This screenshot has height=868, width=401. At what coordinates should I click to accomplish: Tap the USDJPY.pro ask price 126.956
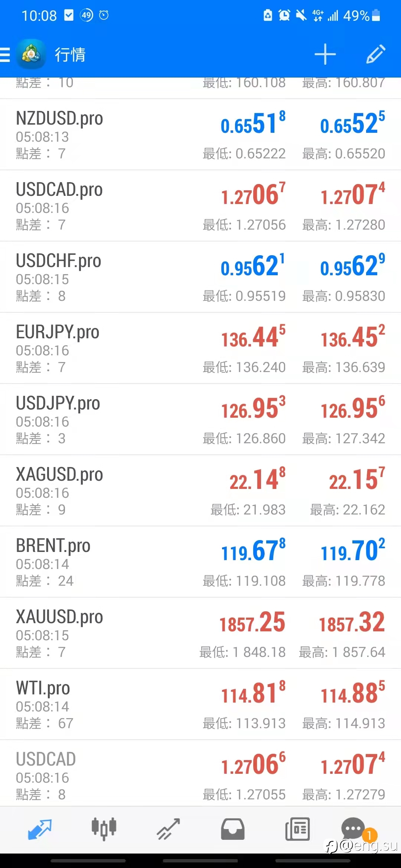click(353, 408)
